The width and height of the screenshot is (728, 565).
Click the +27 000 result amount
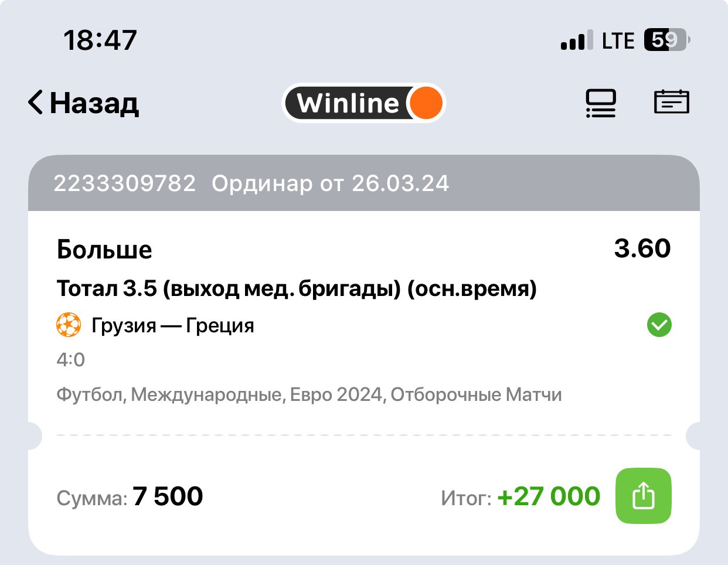tap(547, 497)
